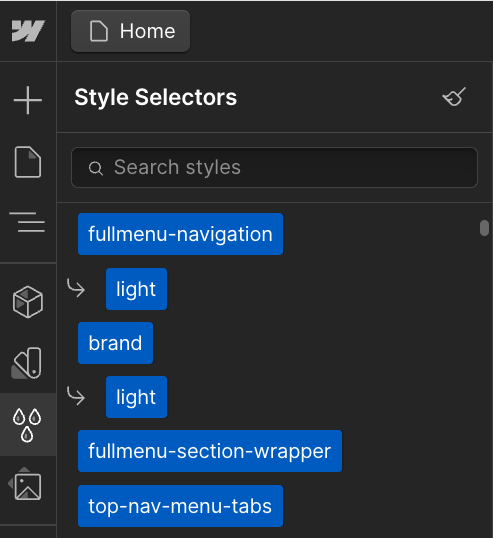Select the top-nav-menu-tabs class
The image size is (493, 538).
click(x=180, y=506)
